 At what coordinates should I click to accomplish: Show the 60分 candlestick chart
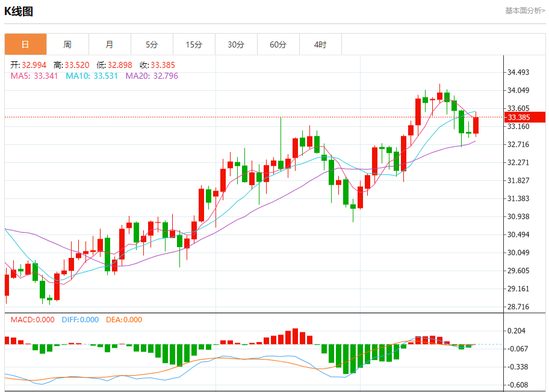click(x=278, y=44)
